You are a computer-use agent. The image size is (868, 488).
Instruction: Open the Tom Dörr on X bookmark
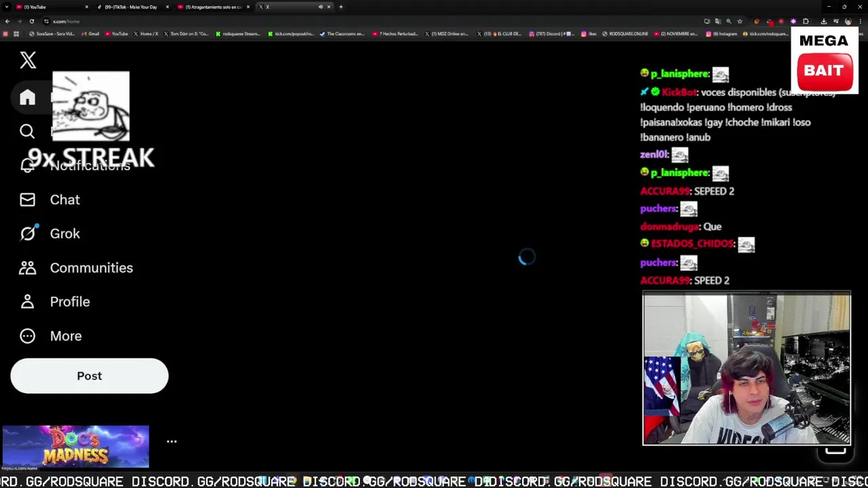pyautogui.click(x=186, y=33)
